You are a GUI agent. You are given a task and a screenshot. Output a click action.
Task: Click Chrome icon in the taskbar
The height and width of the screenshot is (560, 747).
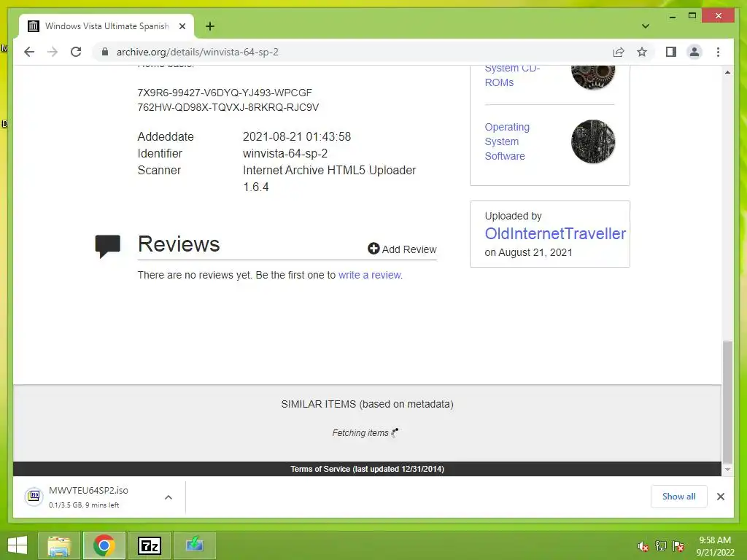104,545
